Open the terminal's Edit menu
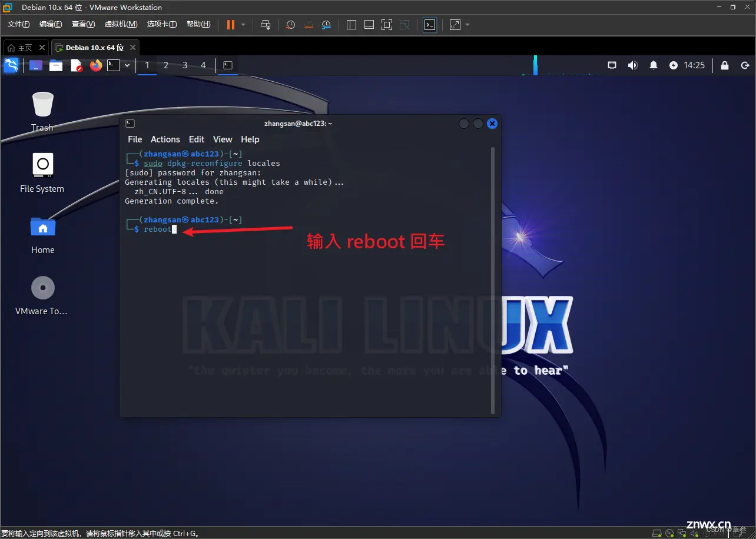 tap(197, 139)
